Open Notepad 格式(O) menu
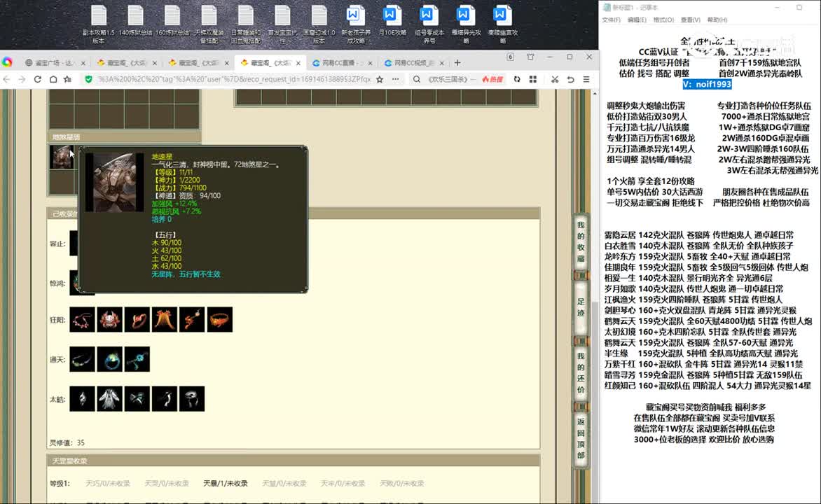The width and height of the screenshot is (821, 504). pyautogui.click(x=663, y=20)
